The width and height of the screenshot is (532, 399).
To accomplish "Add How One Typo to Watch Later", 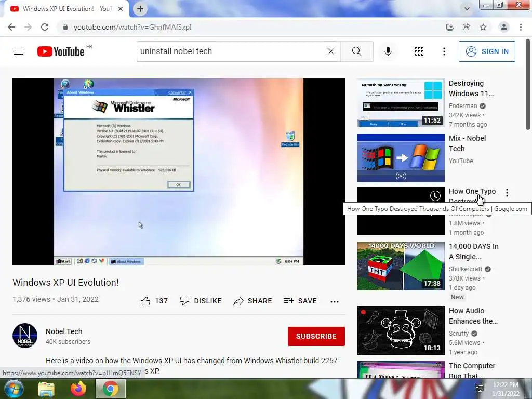I will [435, 196].
